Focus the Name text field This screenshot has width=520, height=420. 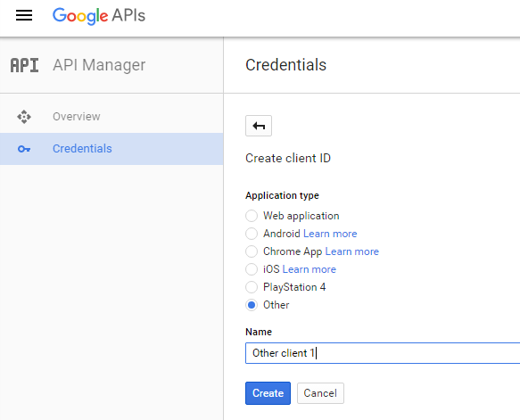[x=383, y=353]
